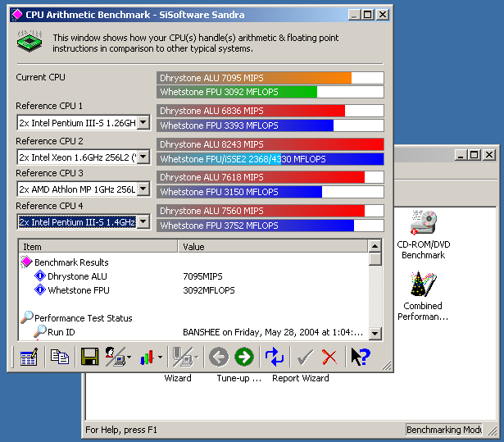
Task: Click the orange Dhrystone ALU 7095 MIPS bar
Action: pyautogui.click(x=270, y=78)
